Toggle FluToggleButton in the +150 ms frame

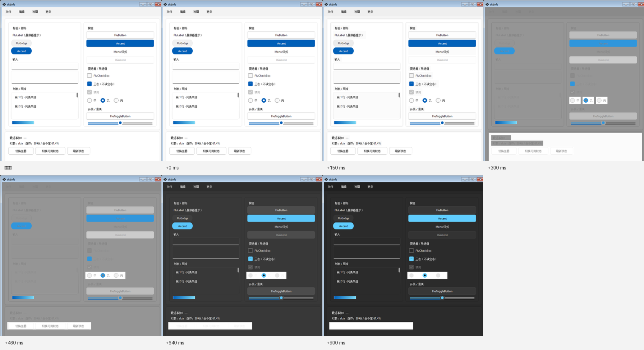[x=442, y=116]
